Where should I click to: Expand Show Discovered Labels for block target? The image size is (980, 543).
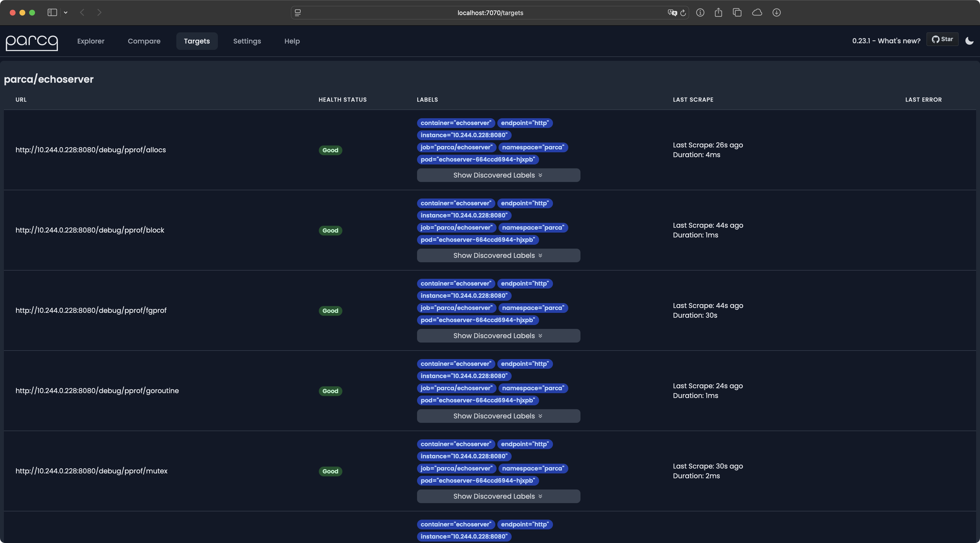pyautogui.click(x=498, y=255)
